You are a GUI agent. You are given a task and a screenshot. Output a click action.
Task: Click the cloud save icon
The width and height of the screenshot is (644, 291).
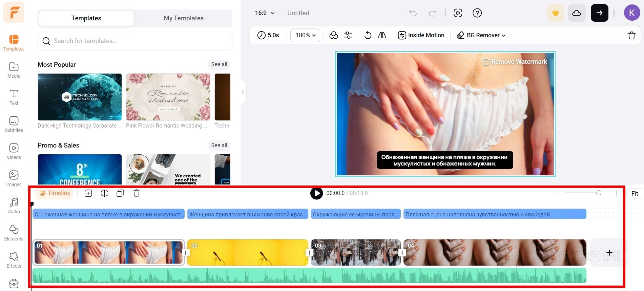click(577, 13)
